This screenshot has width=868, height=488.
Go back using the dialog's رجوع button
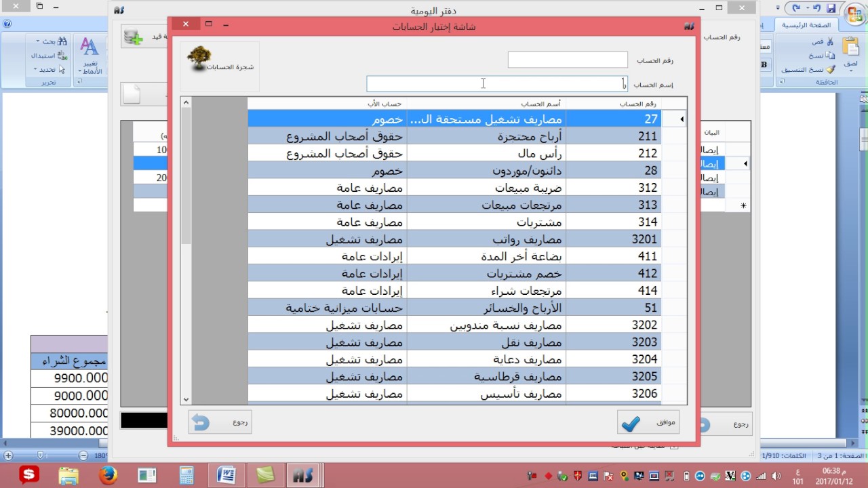220,422
